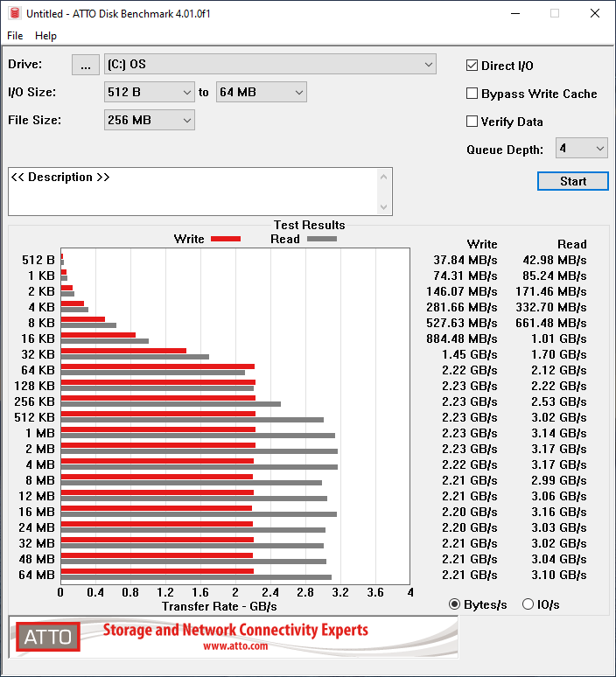This screenshot has width=616, height=677.
Task: Click the 1.45 GB/s write value
Action: 470,354
